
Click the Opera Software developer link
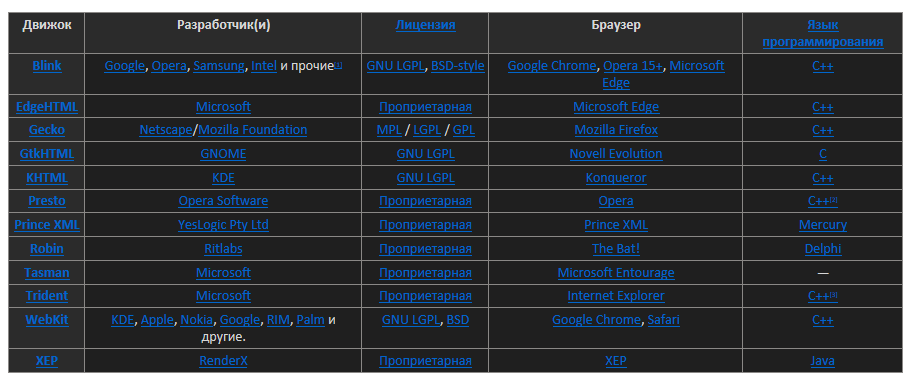tap(223, 201)
